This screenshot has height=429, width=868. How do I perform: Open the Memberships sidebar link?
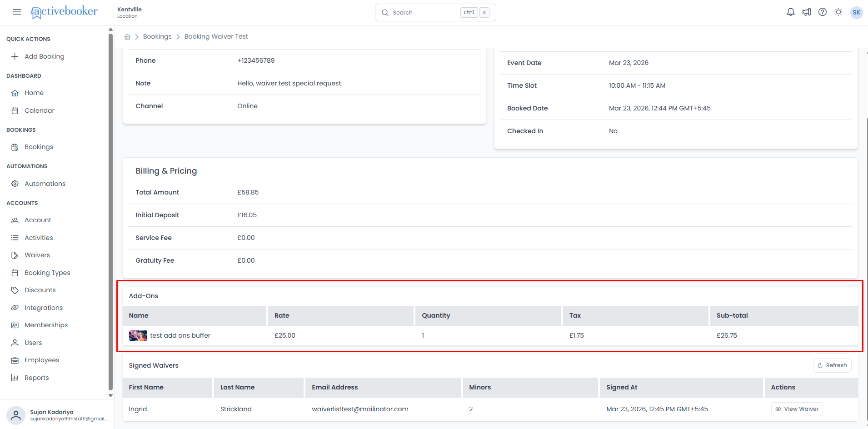tap(46, 325)
